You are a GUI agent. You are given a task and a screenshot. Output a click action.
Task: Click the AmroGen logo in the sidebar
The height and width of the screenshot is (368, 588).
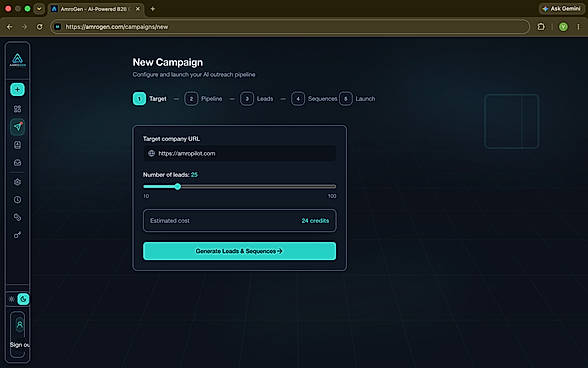(x=18, y=60)
